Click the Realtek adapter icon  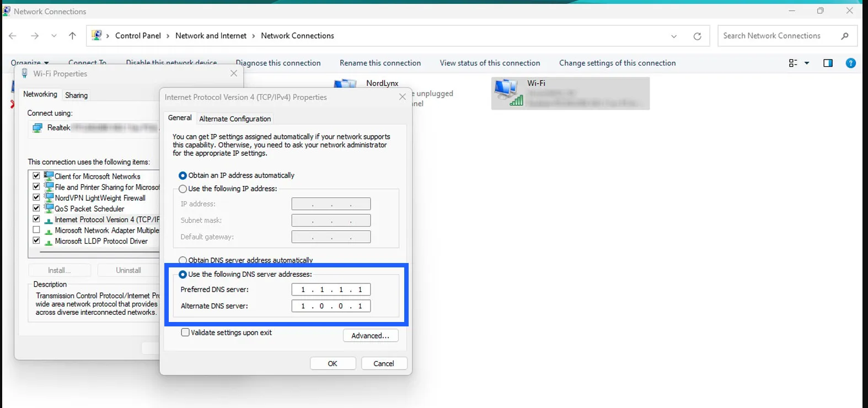click(37, 128)
